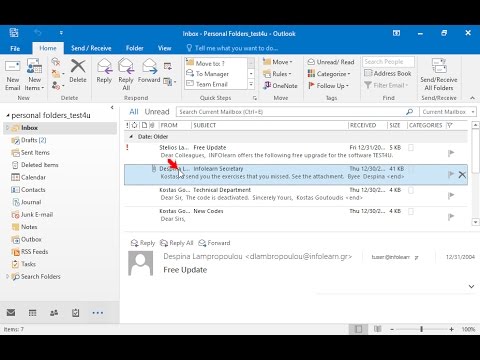This screenshot has width=480, height=360.
Task: Open the Move dropdown
Action: 277,62
